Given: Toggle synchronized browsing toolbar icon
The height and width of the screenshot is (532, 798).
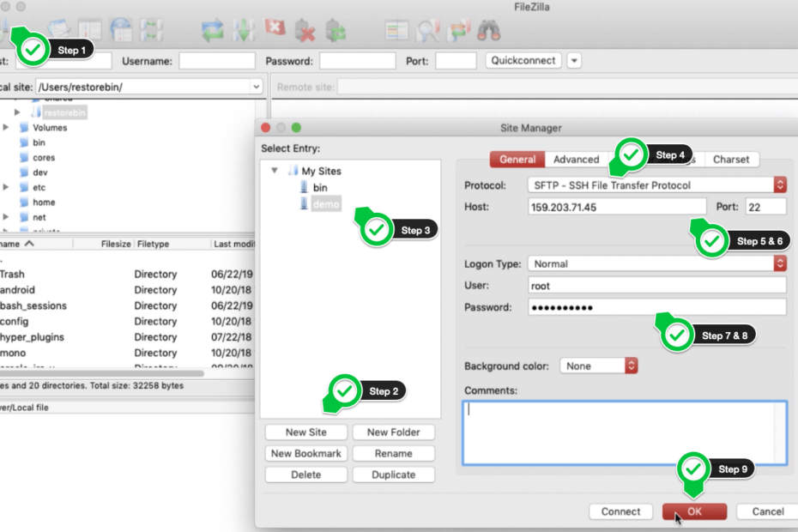Looking at the screenshot, I should pos(458,30).
